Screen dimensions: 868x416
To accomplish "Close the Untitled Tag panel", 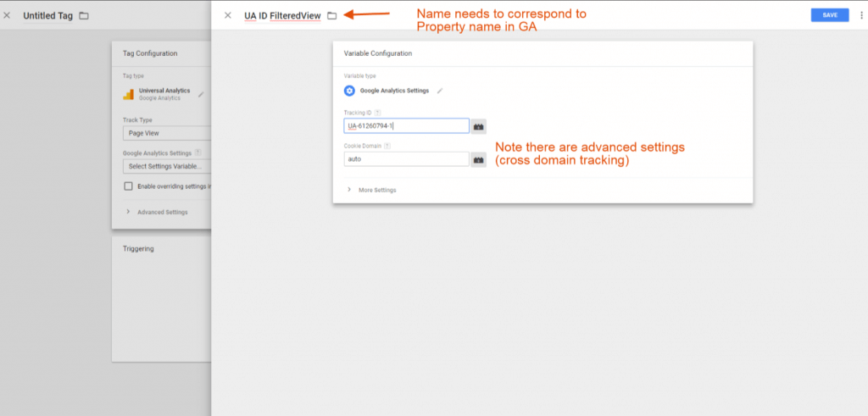I will click(7, 15).
